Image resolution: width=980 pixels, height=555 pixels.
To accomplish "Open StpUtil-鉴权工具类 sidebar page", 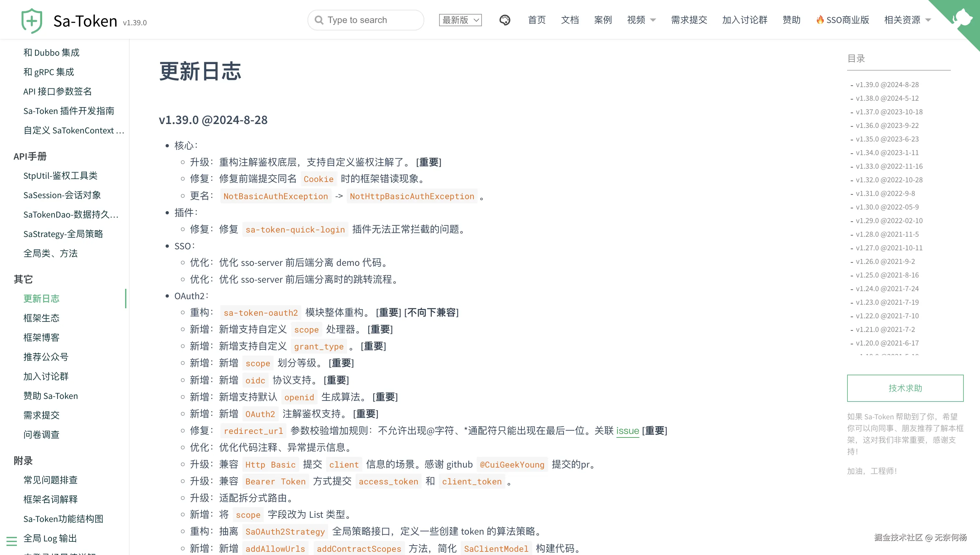I will coord(60,176).
